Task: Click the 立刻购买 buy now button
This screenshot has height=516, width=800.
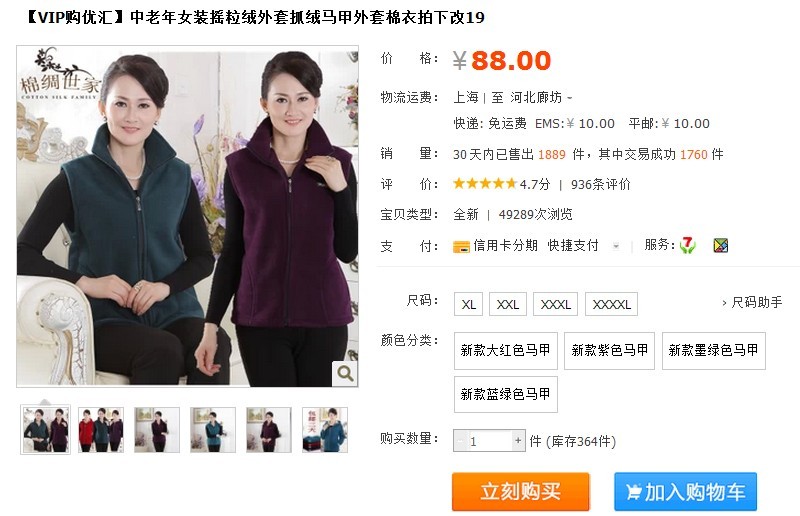Action: pos(520,492)
